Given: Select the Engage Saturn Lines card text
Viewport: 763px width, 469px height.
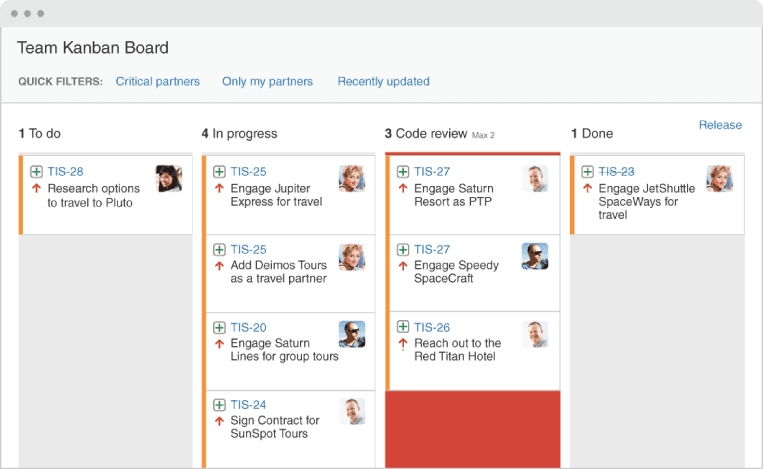Looking at the screenshot, I should 284,350.
